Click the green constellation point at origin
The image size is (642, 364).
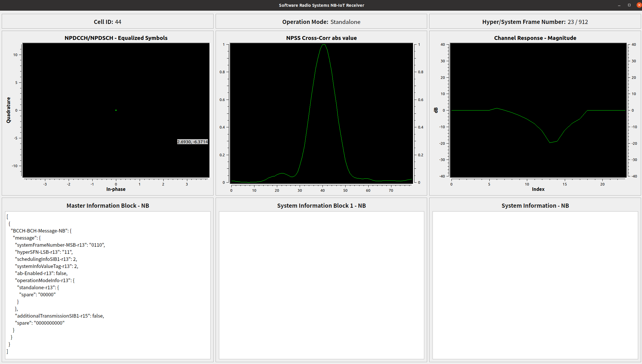[116, 110]
